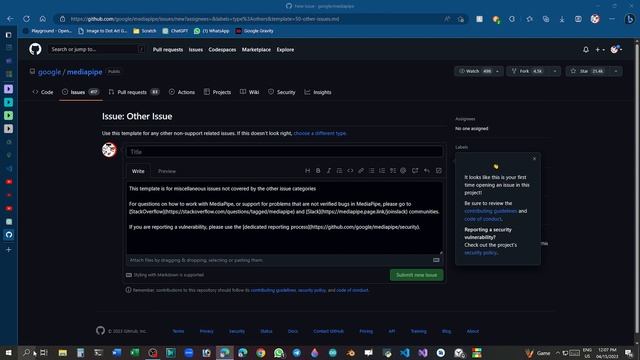Open the Issues repository tab
This screenshot has height=360, width=640.
click(81, 92)
